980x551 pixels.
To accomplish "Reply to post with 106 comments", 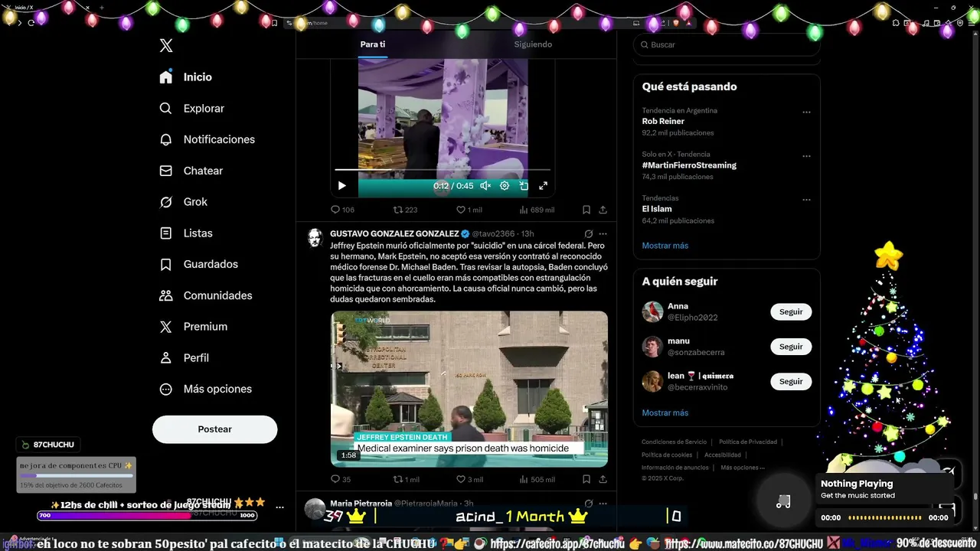I will (342, 210).
